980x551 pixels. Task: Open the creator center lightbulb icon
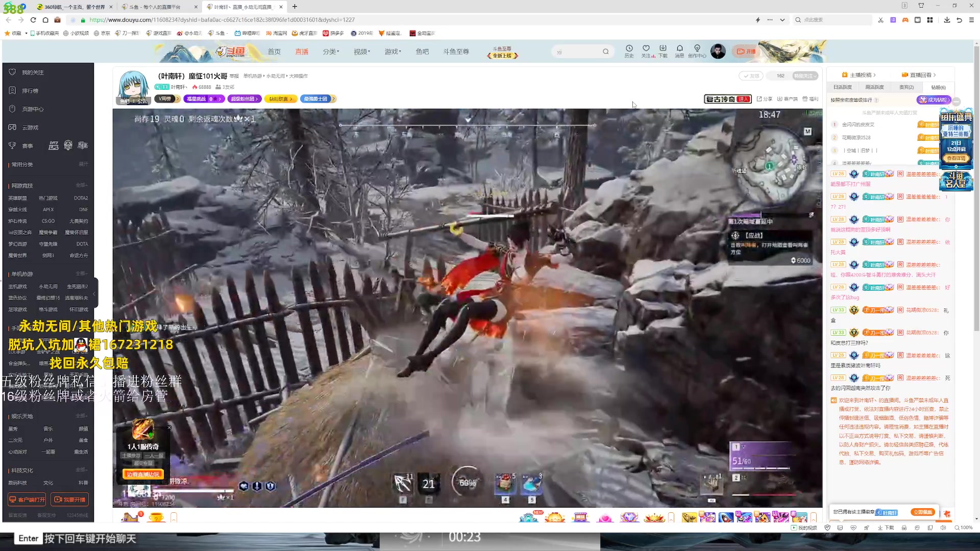click(697, 48)
